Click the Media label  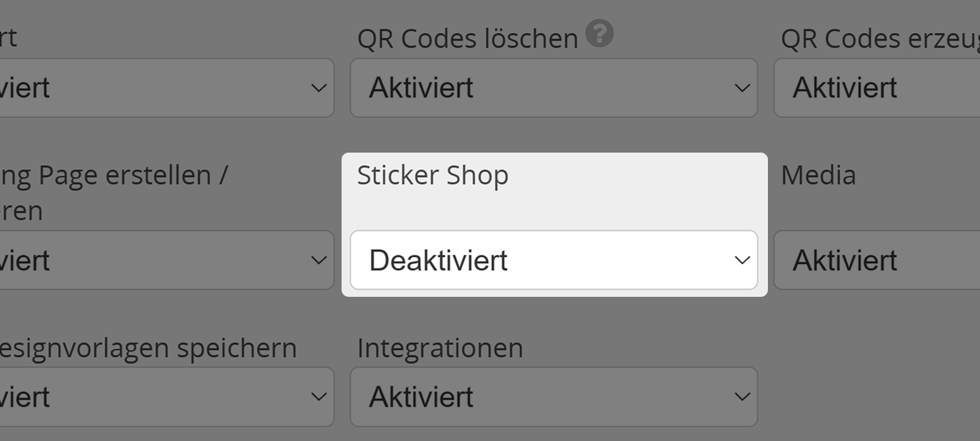(818, 175)
